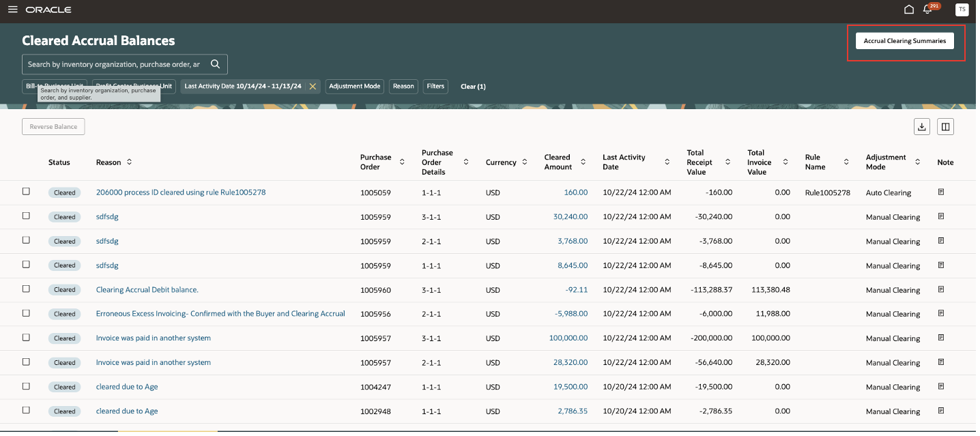Open the column layout icon
Image resolution: width=980 pixels, height=436 pixels.
[945, 127]
